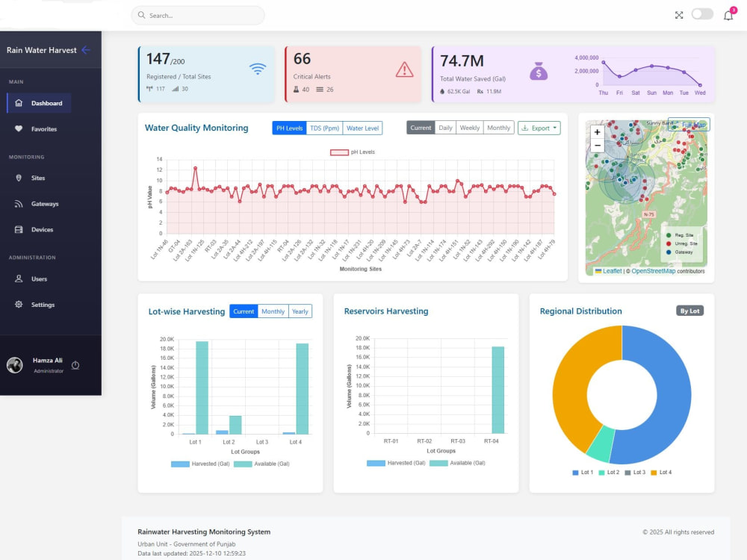
Task: Open the Export dropdown
Action: (539, 128)
